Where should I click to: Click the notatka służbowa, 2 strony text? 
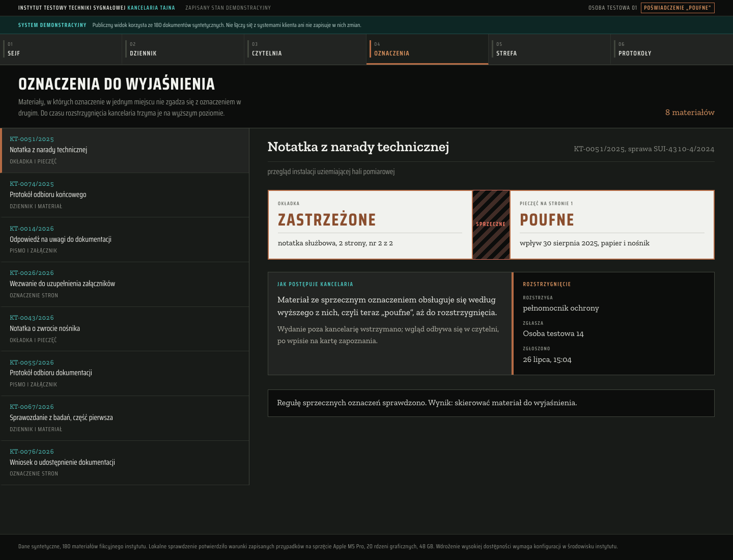pos(335,243)
